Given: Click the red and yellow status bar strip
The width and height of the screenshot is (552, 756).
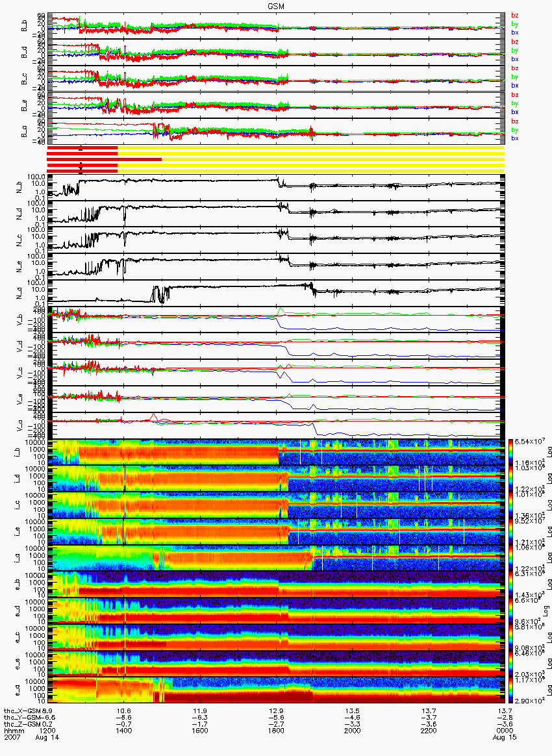Looking at the screenshot, I should point(276,160).
